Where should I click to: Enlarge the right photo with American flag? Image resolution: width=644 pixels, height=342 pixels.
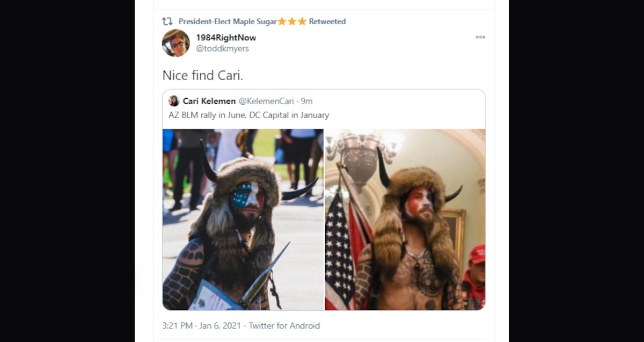[x=405, y=219]
